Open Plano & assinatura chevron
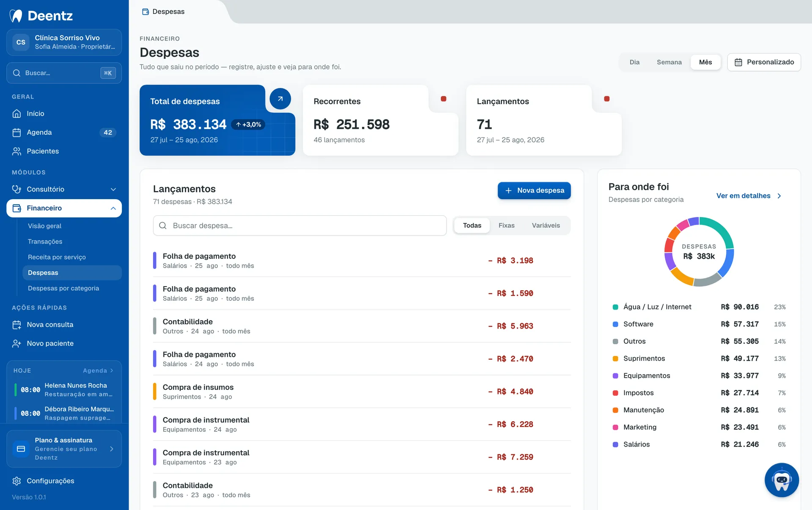 [x=112, y=449]
